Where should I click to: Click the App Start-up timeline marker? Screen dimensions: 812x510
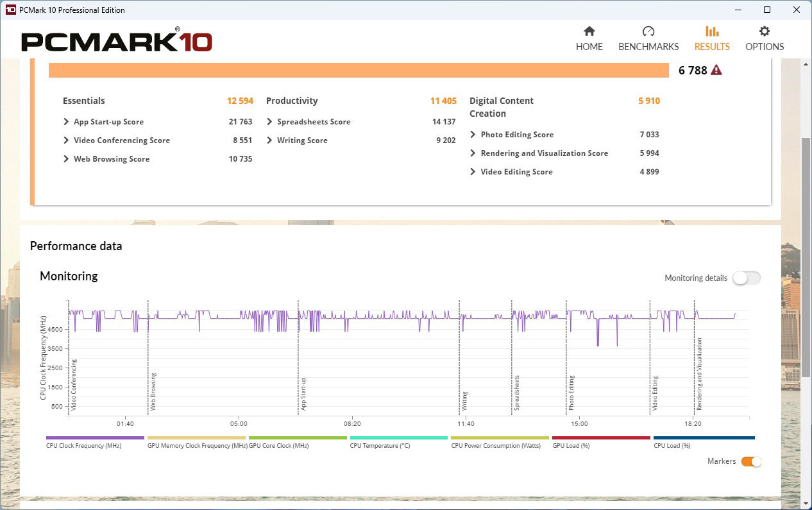pos(303,393)
